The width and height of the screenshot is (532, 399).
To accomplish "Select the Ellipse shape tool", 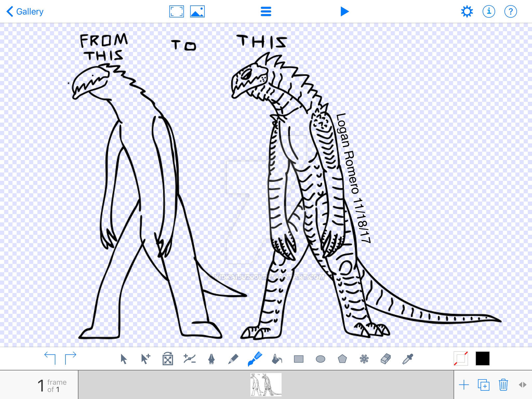I will (x=320, y=359).
